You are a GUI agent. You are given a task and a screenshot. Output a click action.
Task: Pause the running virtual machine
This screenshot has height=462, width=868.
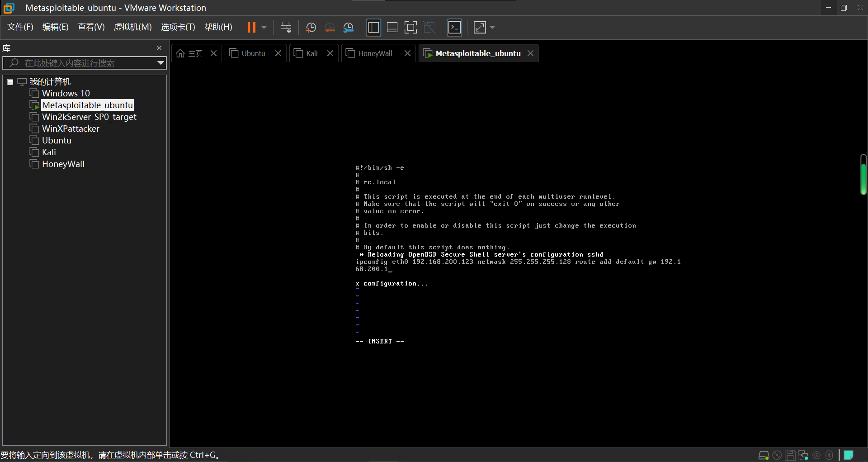point(251,28)
